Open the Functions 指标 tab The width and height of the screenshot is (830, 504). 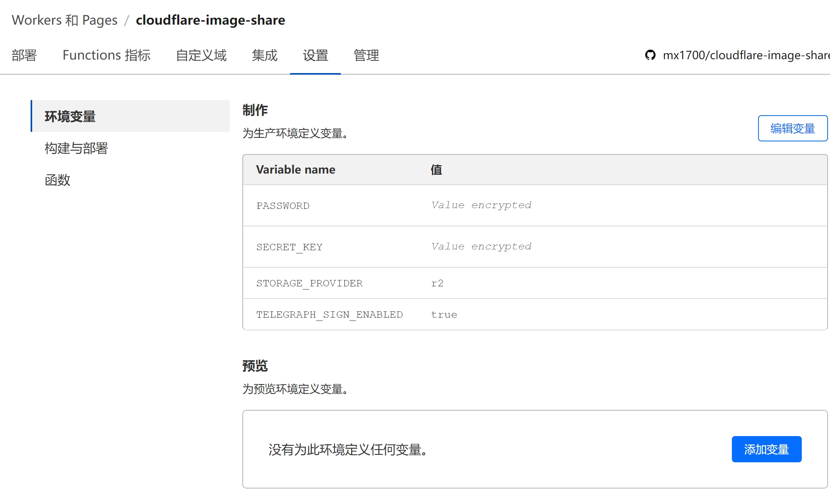[x=107, y=56]
